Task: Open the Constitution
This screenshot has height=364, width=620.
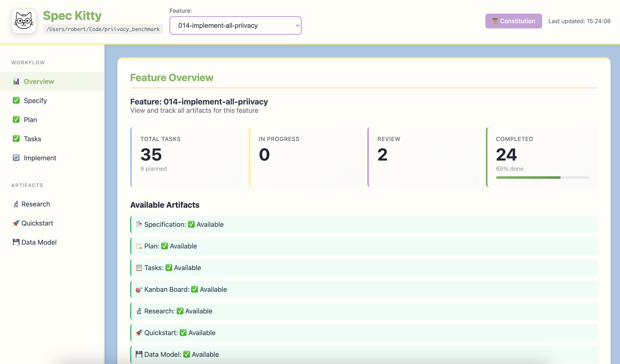Action: click(x=513, y=21)
